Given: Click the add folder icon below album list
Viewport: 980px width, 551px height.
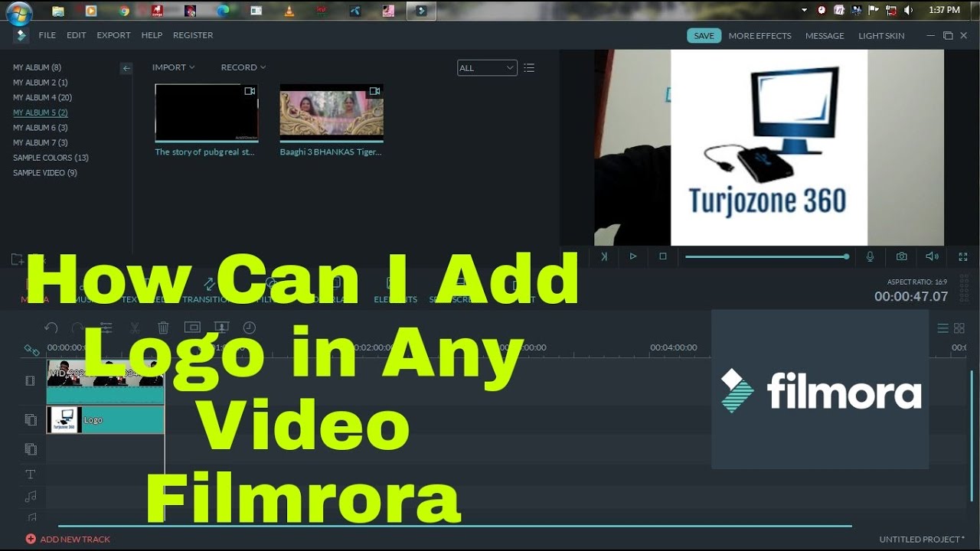Looking at the screenshot, I should pyautogui.click(x=18, y=259).
